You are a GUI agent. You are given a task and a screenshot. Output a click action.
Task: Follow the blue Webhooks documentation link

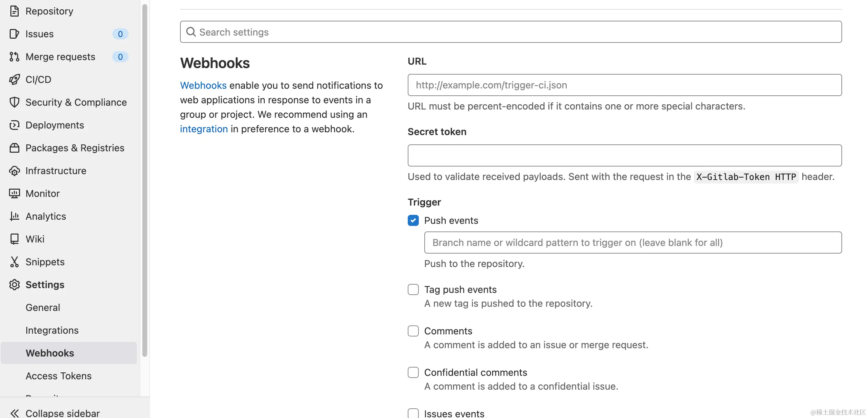click(203, 85)
